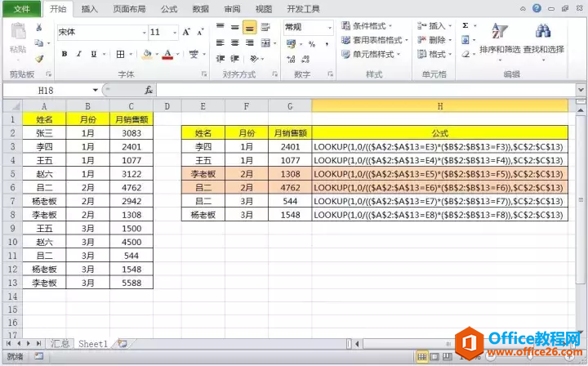The width and height of the screenshot is (588, 366).
Task: Open Cell Styles (单元格样式) menu
Action: (371, 55)
